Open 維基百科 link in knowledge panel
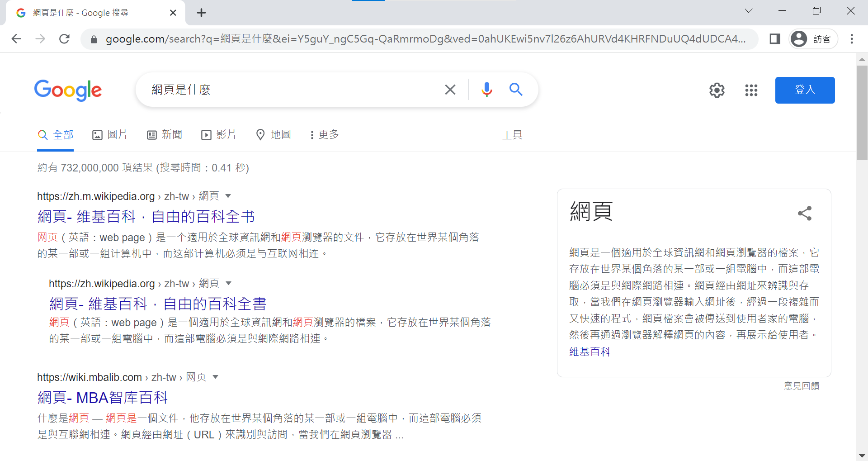 [590, 352]
